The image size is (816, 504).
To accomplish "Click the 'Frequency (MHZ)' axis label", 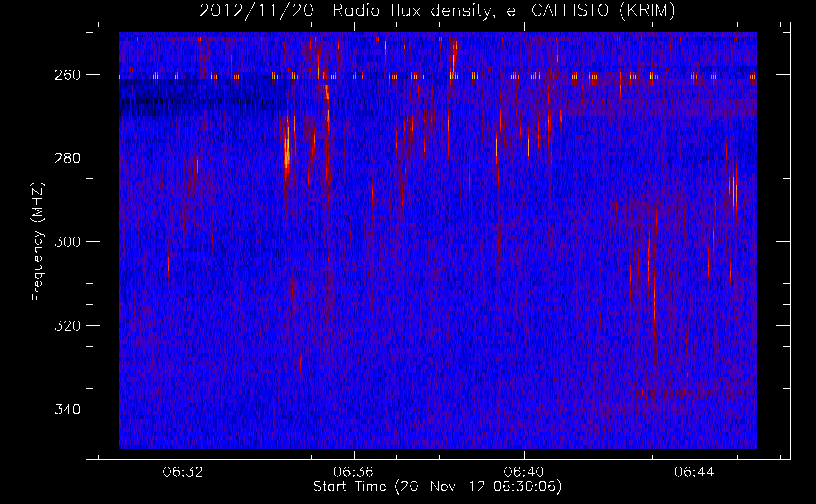I will pyautogui.click(x=38, y=242).
